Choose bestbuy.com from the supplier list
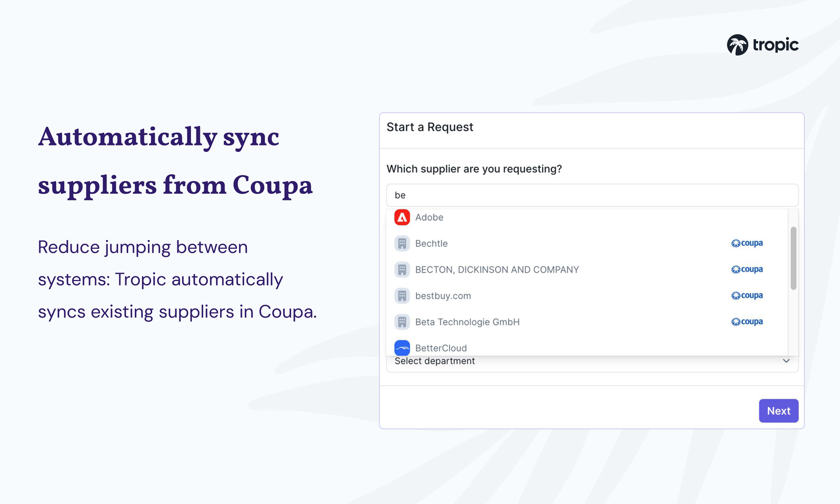The height and width of the screenshot is (504, 840). pyautogui.click(x=443, y=295)
